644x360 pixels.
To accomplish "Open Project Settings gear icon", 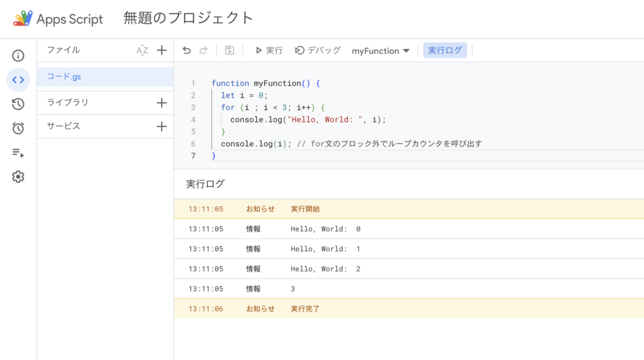I will point(18,177).
